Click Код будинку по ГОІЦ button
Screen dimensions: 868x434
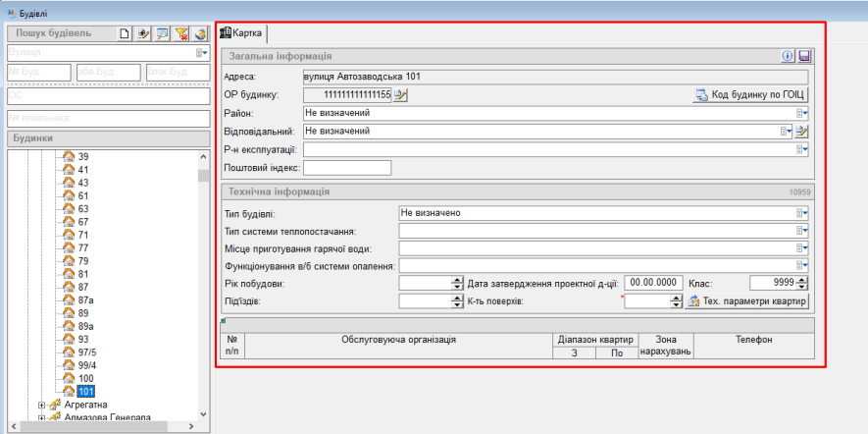coord(750,95)
